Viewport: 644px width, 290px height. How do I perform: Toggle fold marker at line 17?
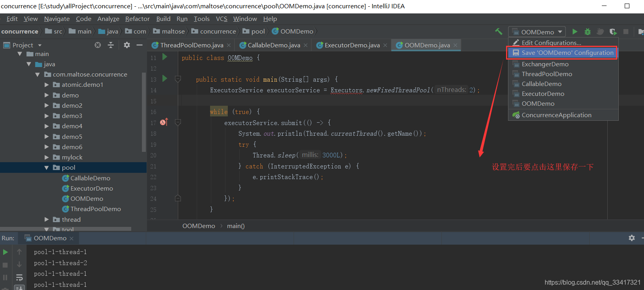(178, 122)
